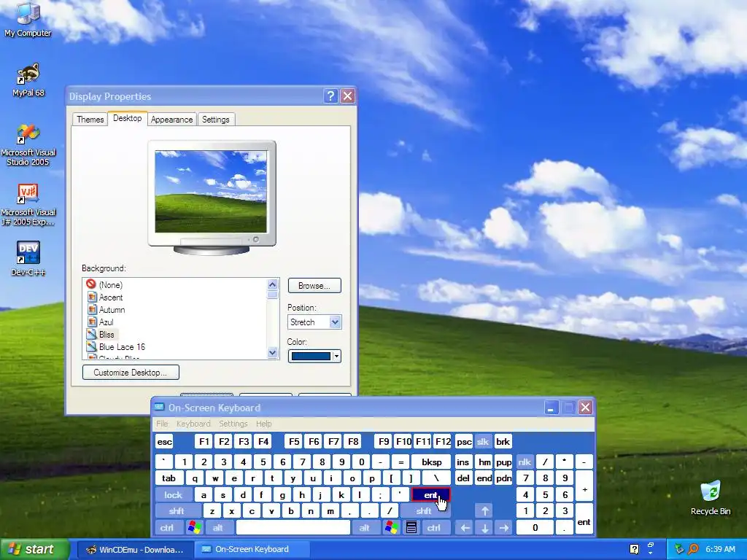Viewport: 747px width, 560px height.
Task: Click the blue background color swatch
Action: (x=311, y=356)
